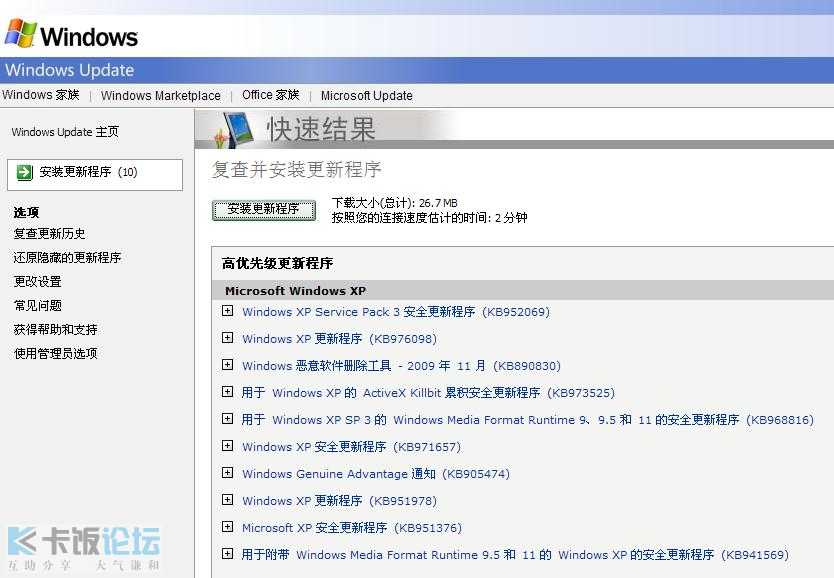
Task: Click the Microsoft Windows XP group header
Action: (x=296, y=291)
